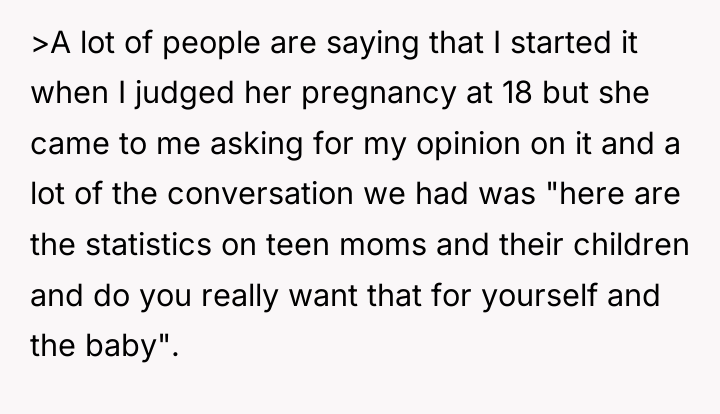This screenshot has width=720, height=414.
Task: Select the word 'opinion'
Action: (x=468, y=144)
